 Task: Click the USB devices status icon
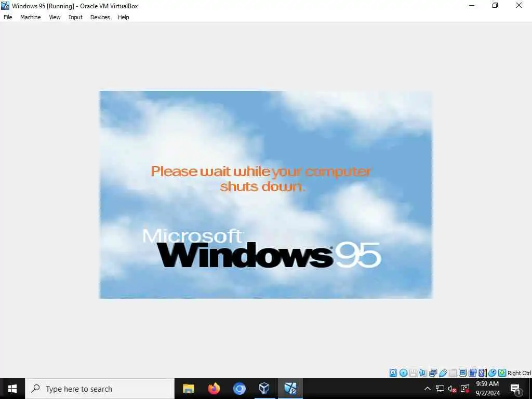tap(443, 373)
